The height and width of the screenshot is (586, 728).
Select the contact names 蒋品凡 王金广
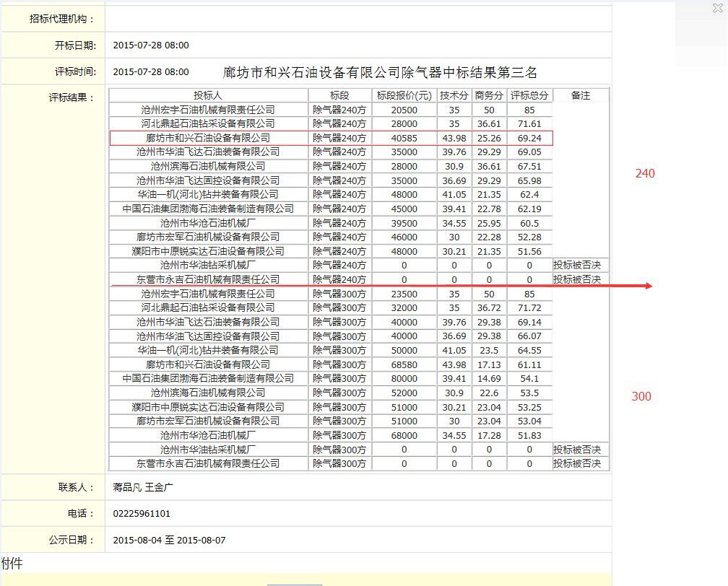143,487
